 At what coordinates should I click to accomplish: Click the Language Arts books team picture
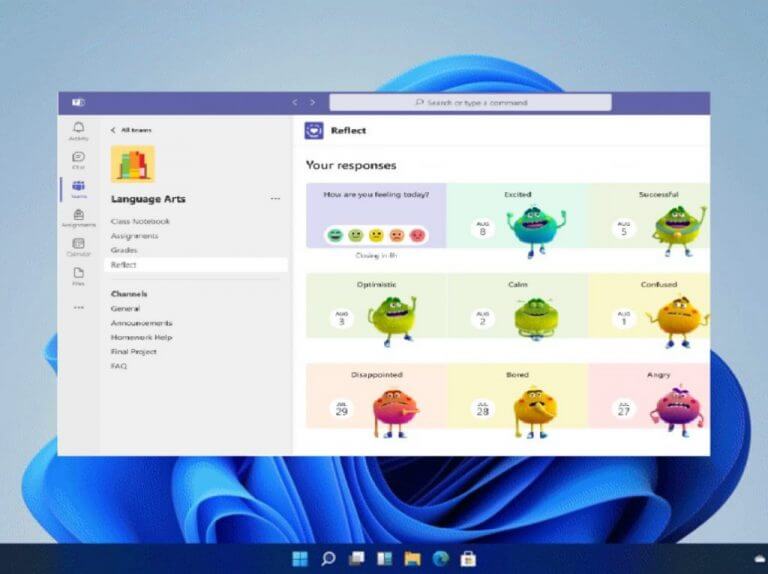point(133,164)
